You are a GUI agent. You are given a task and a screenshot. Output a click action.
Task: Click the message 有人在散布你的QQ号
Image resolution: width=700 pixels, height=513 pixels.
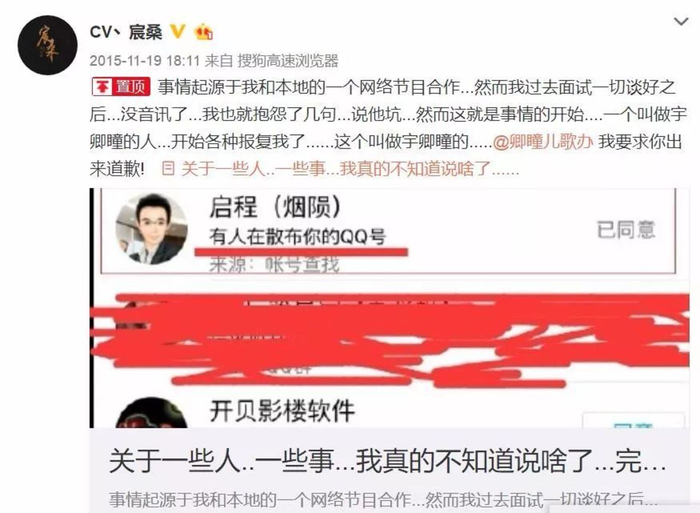coord(297,236)
